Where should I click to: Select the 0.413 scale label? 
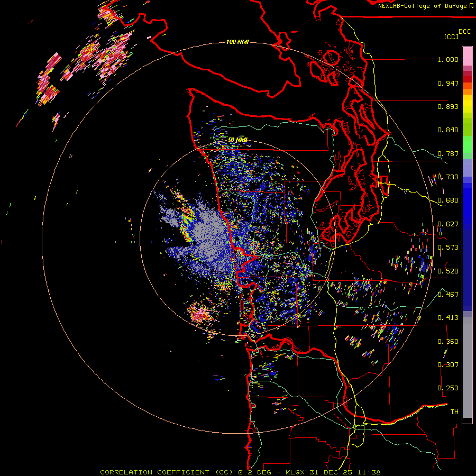point(448,318)
